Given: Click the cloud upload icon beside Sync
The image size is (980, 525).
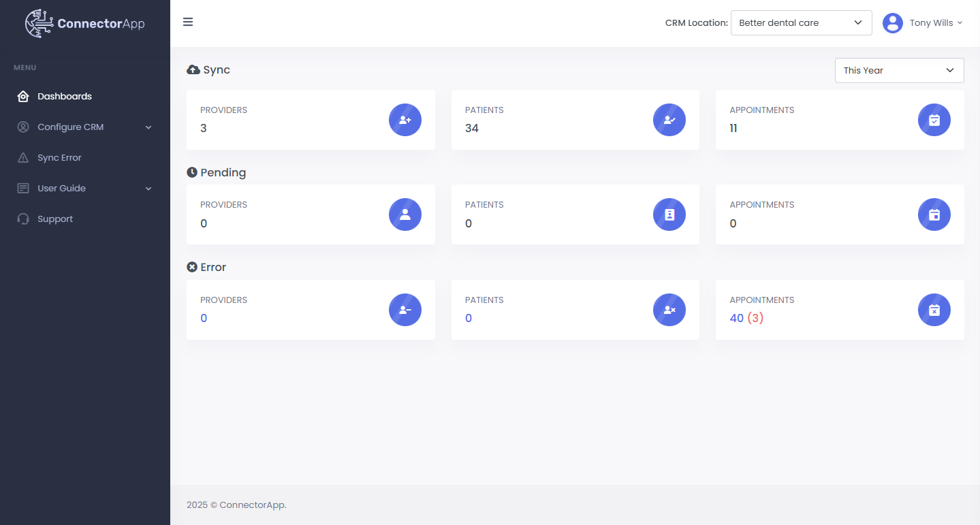Looking at the screenshot, I should [193, 69].
